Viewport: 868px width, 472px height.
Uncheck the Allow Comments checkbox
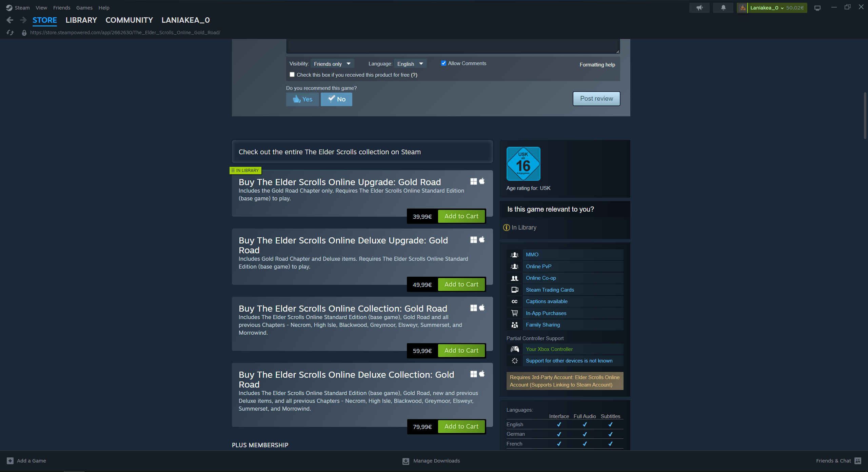point(443,63)
